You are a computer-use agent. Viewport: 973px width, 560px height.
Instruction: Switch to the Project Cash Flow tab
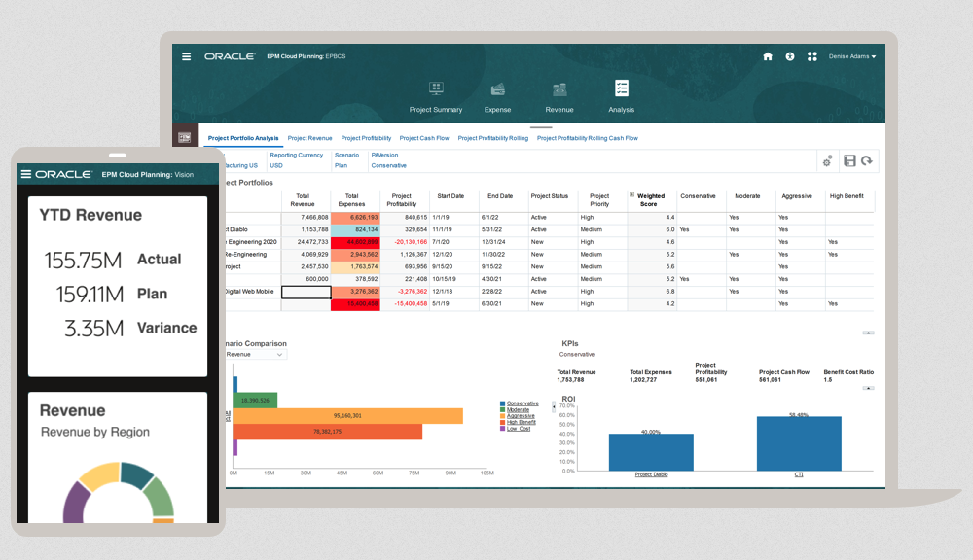click(x=424, y=138)
